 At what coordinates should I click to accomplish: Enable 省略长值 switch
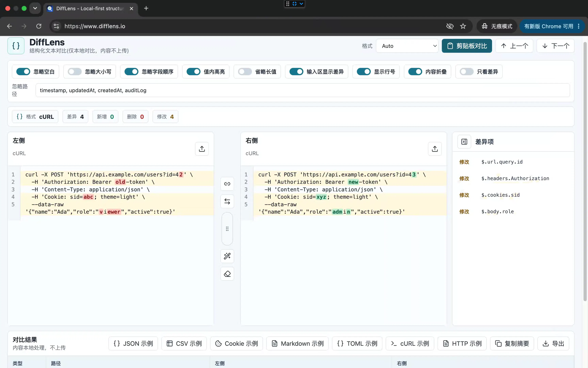pyautogui.click(x=245, y=72)
